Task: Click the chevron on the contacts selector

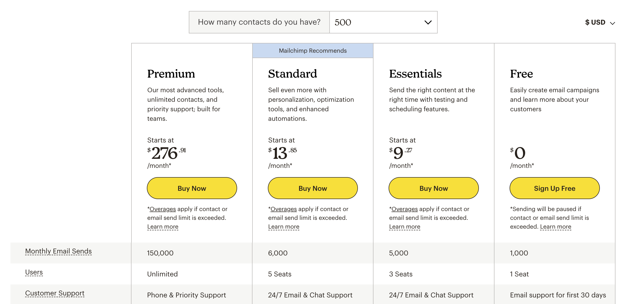Action: pos(428,22)
